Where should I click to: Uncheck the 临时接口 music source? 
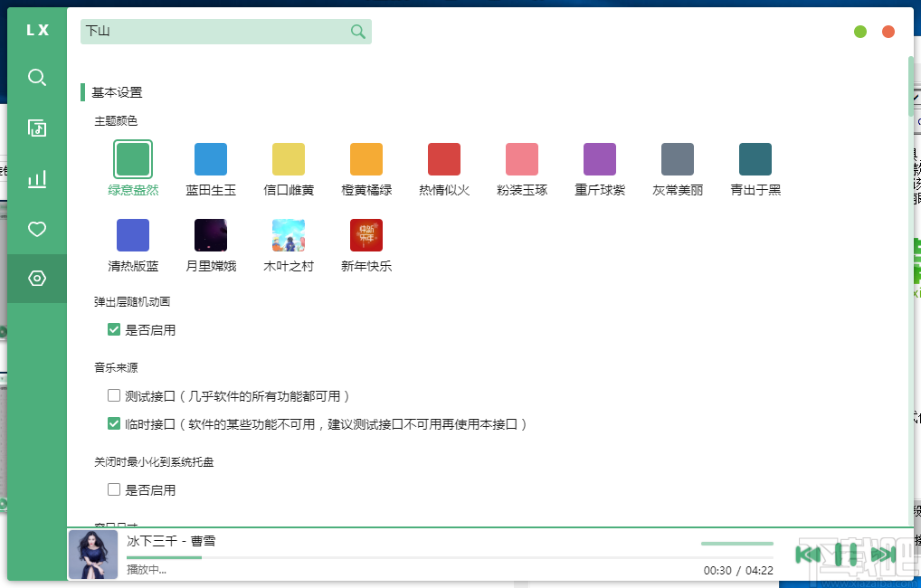coord(114,422)
